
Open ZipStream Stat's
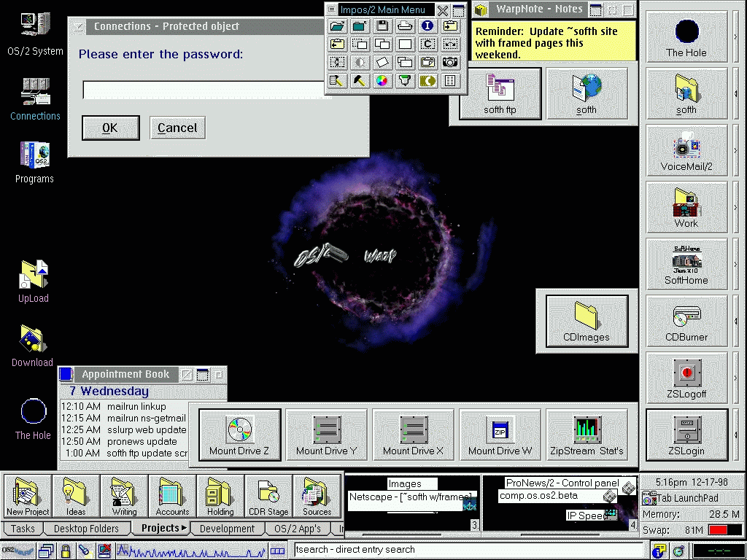click(587, 435)
